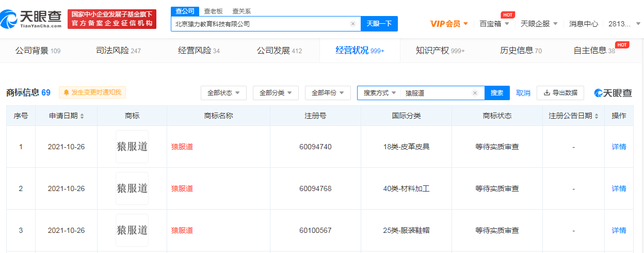Click the TianYanCha logo

click(32, 19)
